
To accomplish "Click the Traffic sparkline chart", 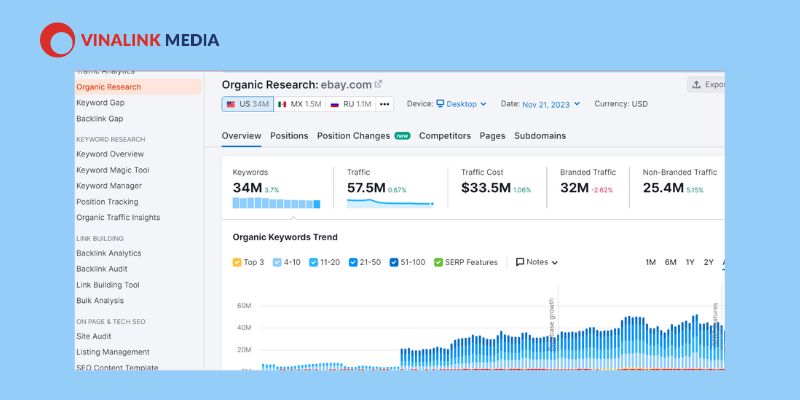I will [390, 203].
